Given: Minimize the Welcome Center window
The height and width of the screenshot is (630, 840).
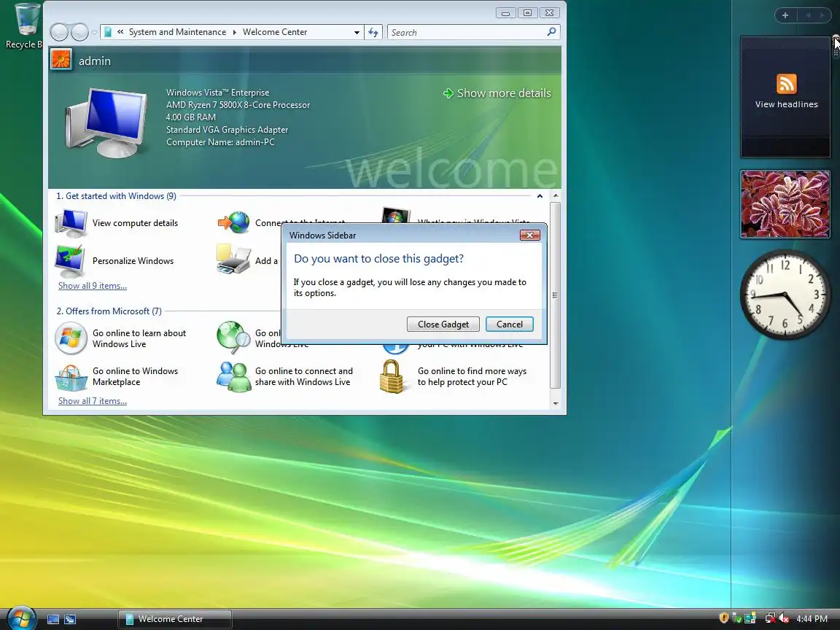Looking at the screenshot, I should pyautogui.click(x=505, y=13).
